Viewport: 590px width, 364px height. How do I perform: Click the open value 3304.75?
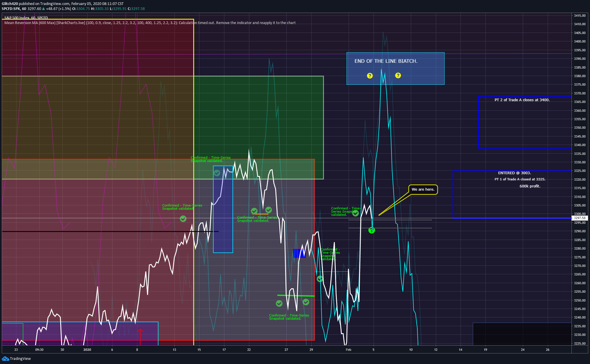(x=83, y=9)
